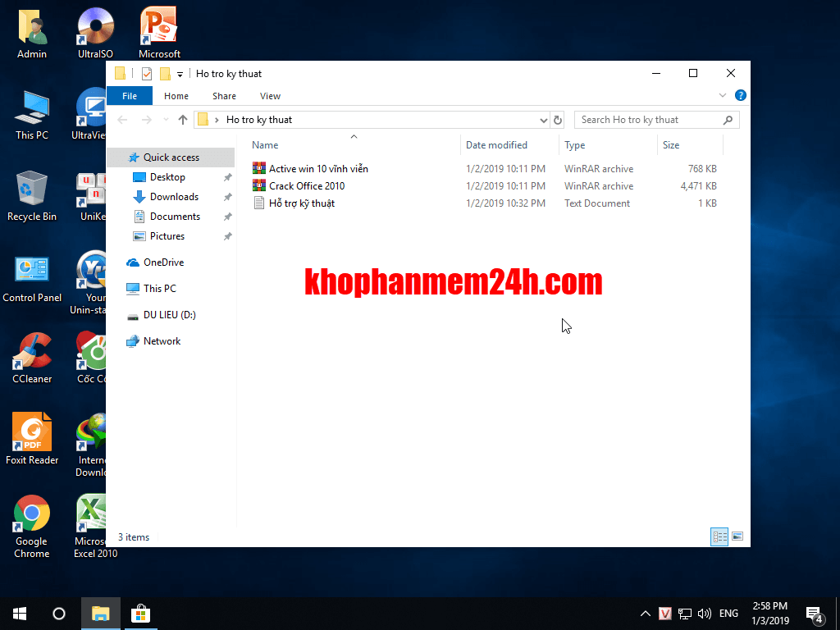Open the address bar history dropdown
Screen dimensions: 840x630
(x=543, y=121)
